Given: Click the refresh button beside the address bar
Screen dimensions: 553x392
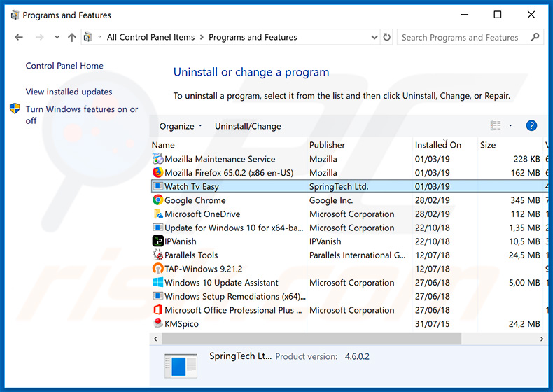Looking at the screenshot, I should [x=387, y=37].
